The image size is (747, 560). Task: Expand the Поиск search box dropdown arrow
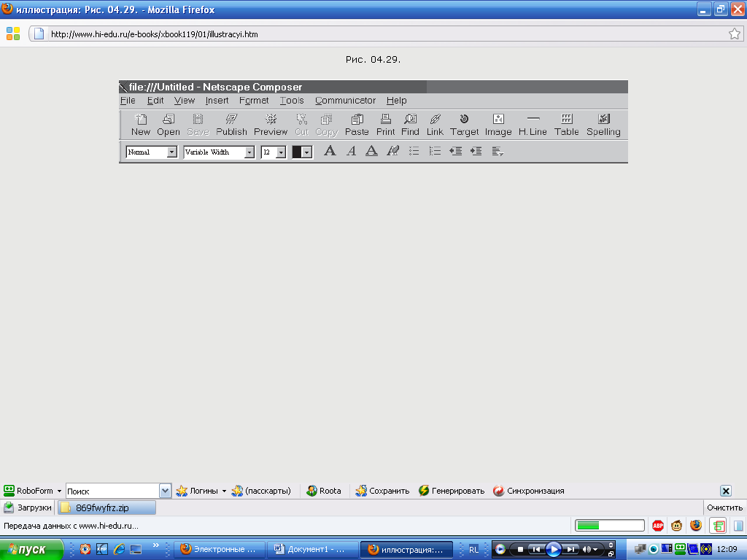pos(165,491)
